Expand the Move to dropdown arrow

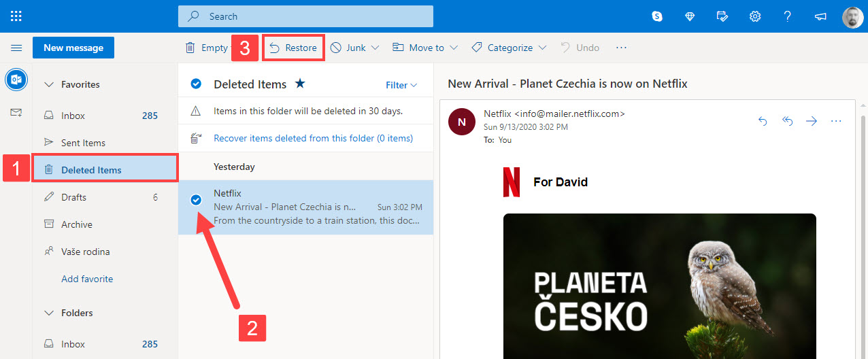point(454,48)
